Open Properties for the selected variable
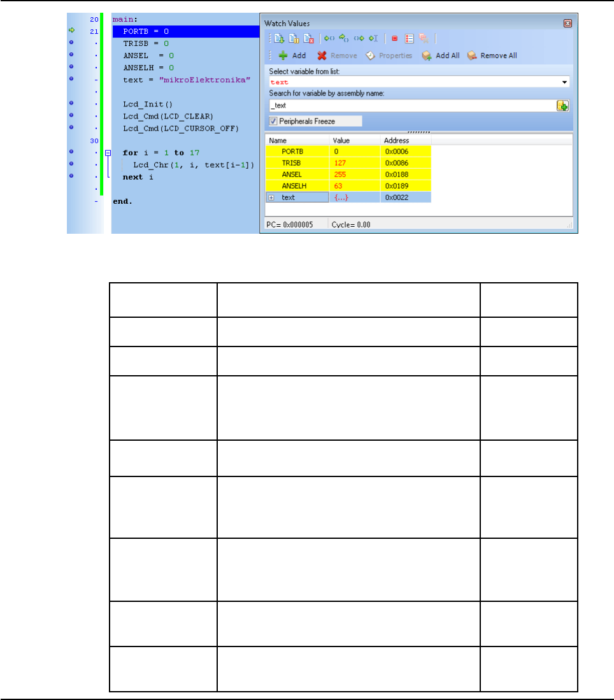 coord(389,55)
